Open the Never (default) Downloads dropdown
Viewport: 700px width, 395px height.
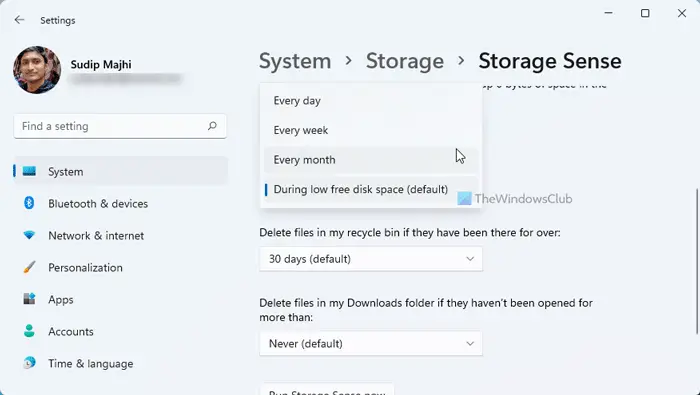(371, 344)
